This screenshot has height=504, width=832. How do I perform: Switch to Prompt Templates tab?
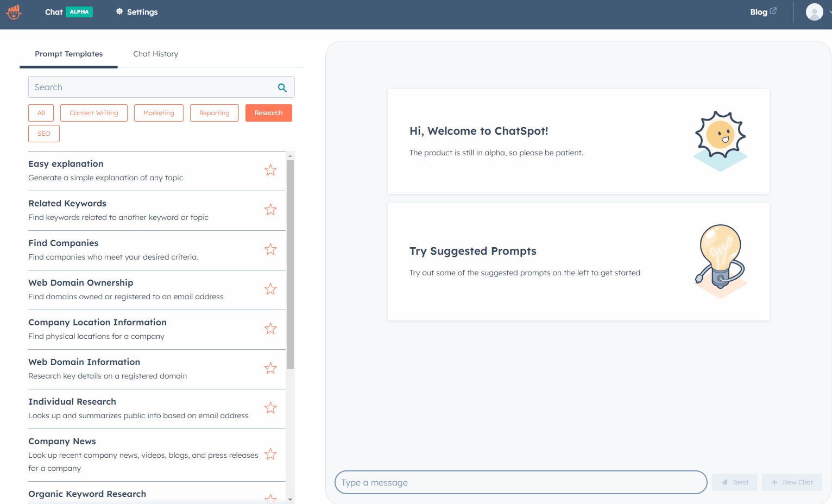tap(69, 54)
